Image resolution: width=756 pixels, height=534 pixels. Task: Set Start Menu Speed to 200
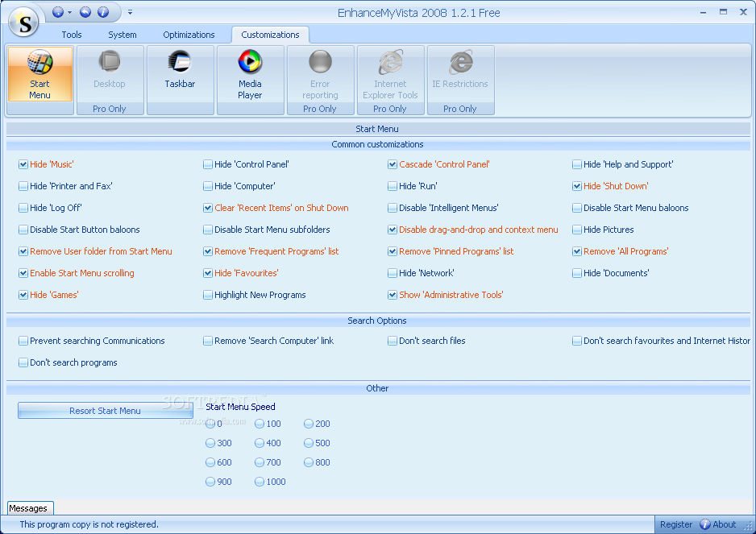click(309, 424)
